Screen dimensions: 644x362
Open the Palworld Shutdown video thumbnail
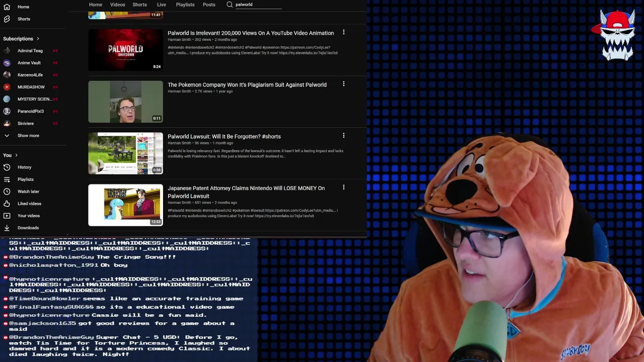point(126,50)
